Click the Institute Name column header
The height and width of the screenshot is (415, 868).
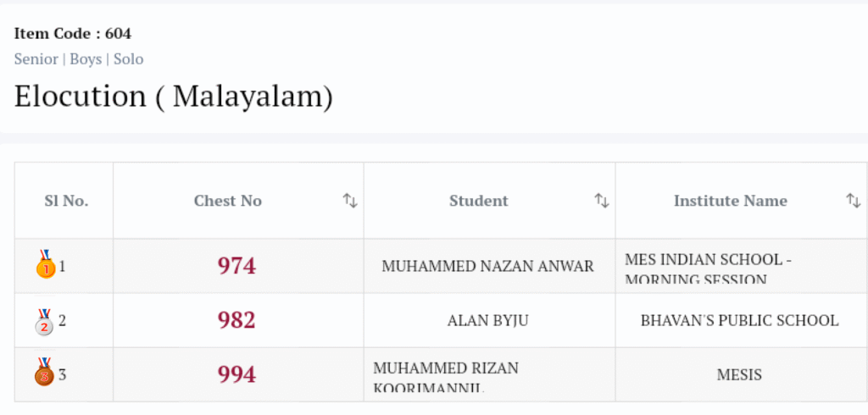click(731, 201)
